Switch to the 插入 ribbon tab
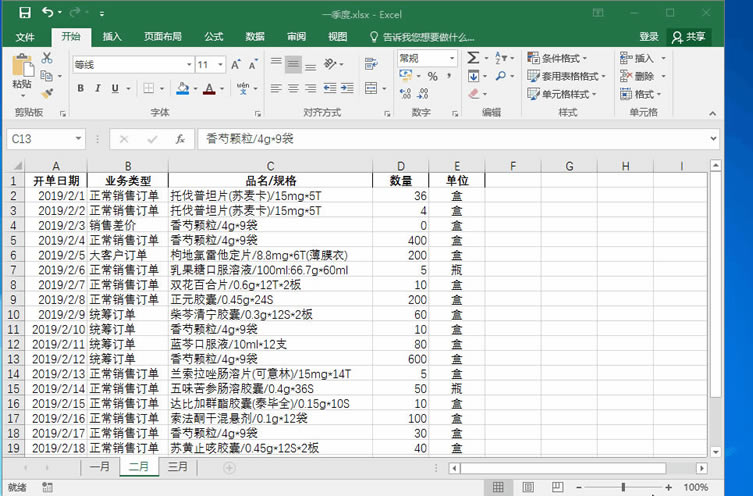 pyautogui.click(x=112, y=37)
